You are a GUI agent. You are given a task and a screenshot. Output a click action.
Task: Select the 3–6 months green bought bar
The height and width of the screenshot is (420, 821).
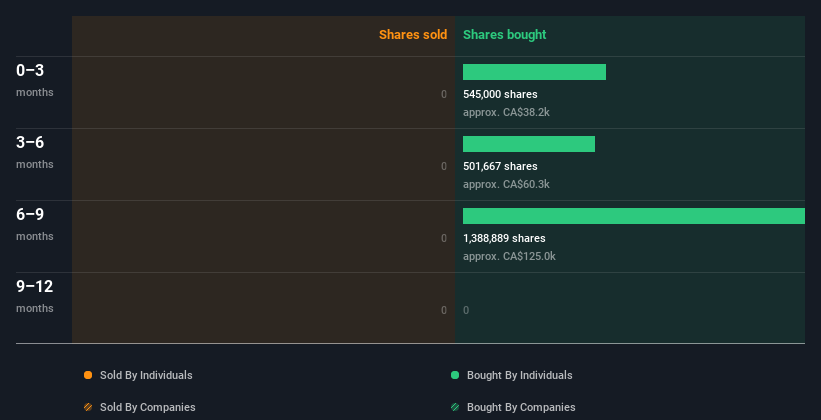(529, 144)
